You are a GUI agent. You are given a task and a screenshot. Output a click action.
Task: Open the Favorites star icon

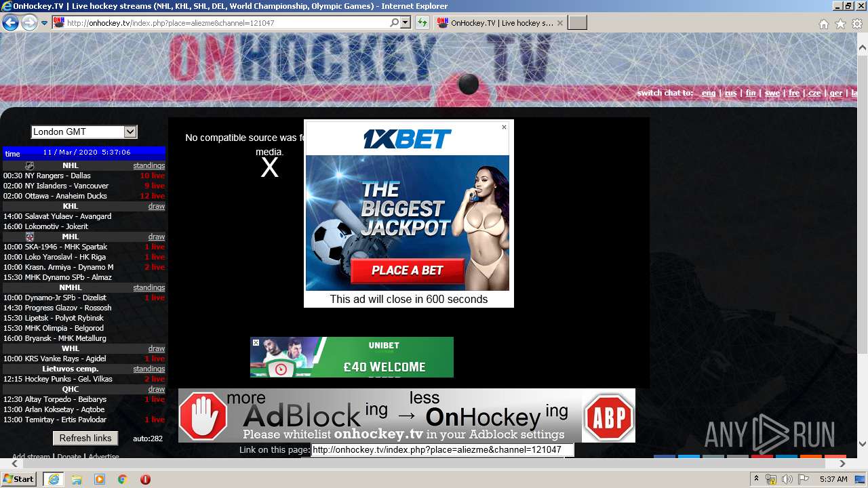(840, 24)
